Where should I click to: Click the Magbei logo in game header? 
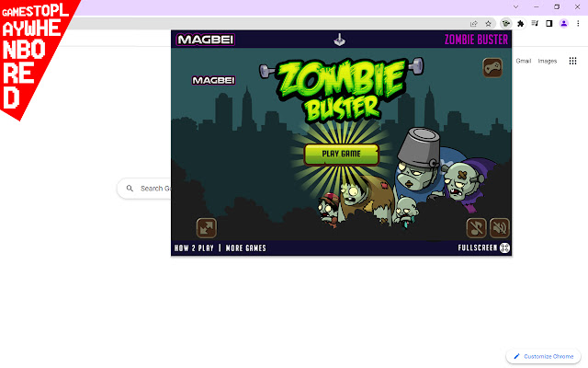pos(206,40)
